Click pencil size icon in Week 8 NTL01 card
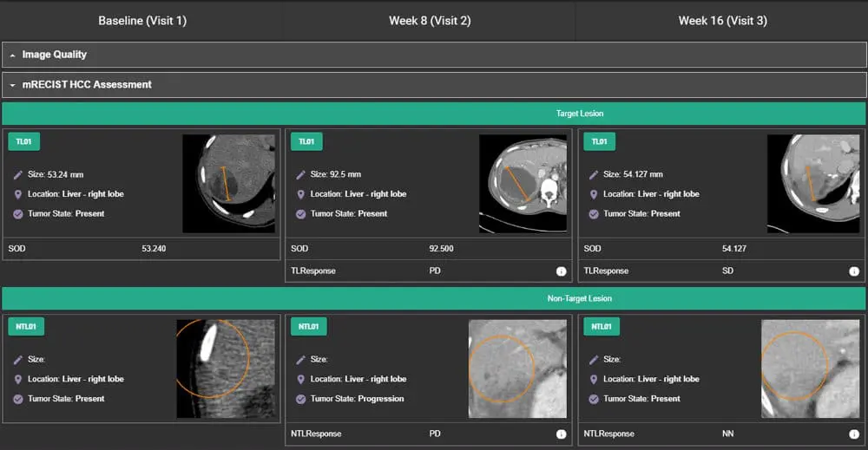 [300, 360]
